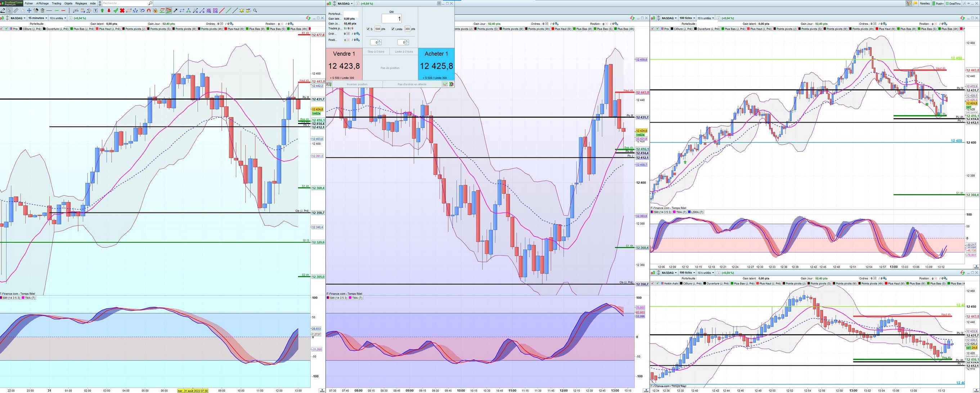Activate the magnet snap tool

(x=149, y=11)
